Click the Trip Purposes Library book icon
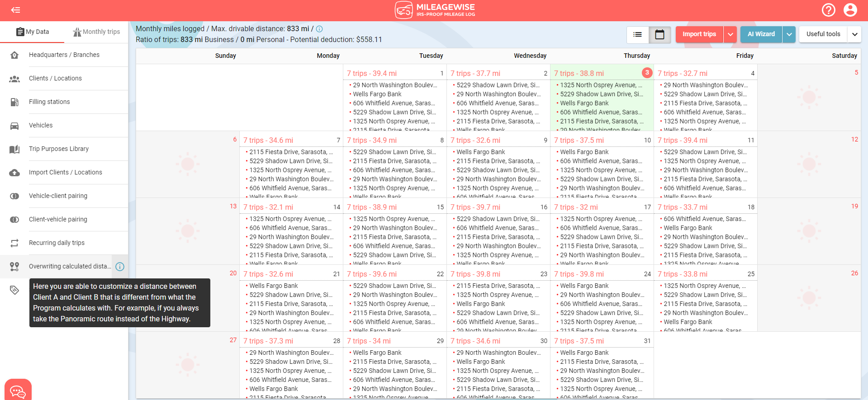 [14, 149]
